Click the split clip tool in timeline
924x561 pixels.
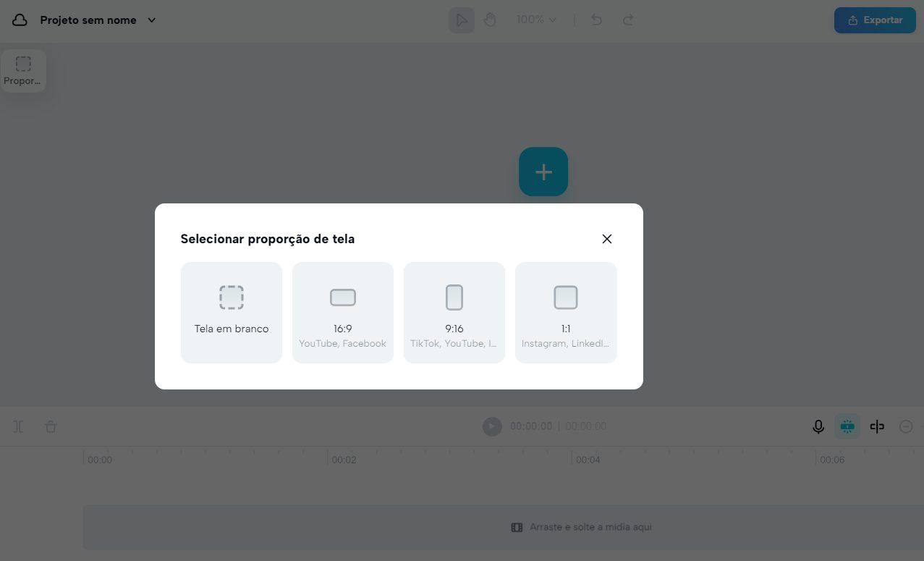point(19,426)
